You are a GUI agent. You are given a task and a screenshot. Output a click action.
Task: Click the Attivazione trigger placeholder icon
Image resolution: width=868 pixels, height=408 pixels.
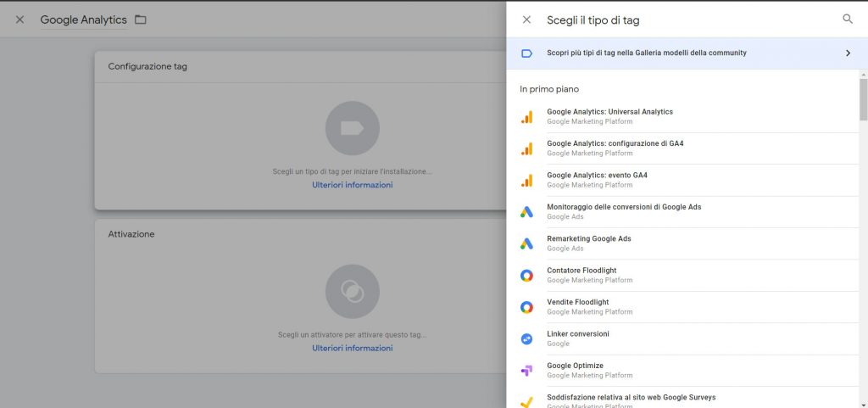(352, 291)
